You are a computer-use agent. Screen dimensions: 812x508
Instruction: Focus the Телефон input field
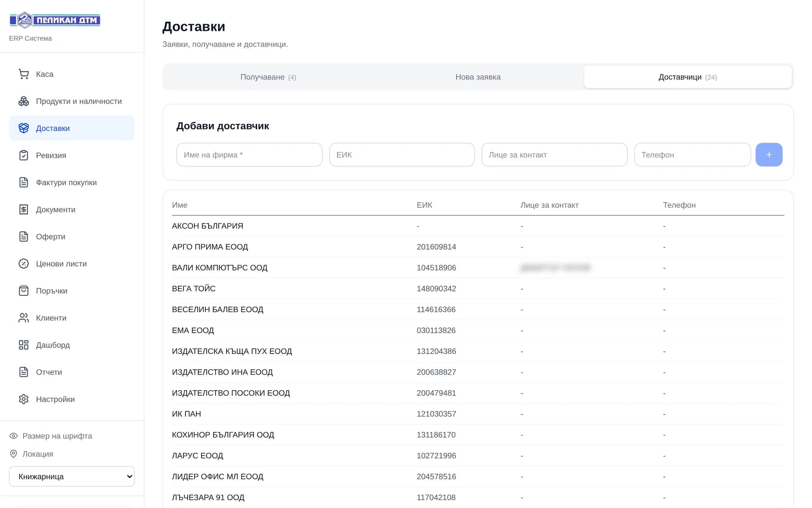(x=692, y=154)
